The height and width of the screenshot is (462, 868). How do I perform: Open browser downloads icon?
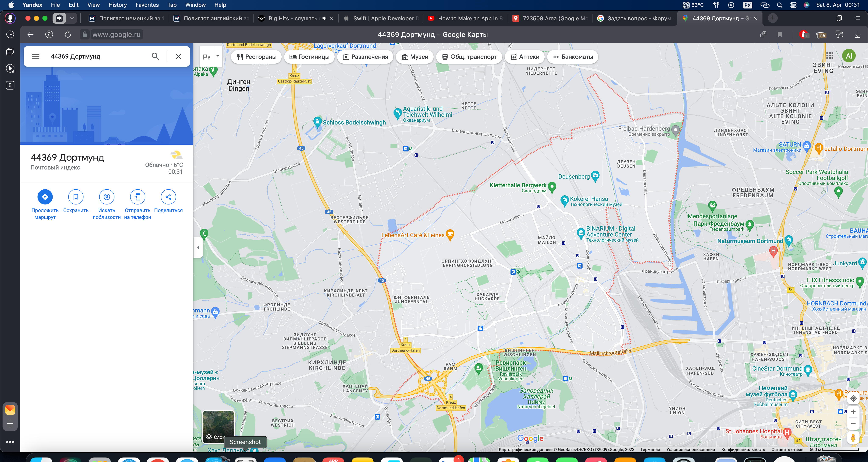point(858,34)
